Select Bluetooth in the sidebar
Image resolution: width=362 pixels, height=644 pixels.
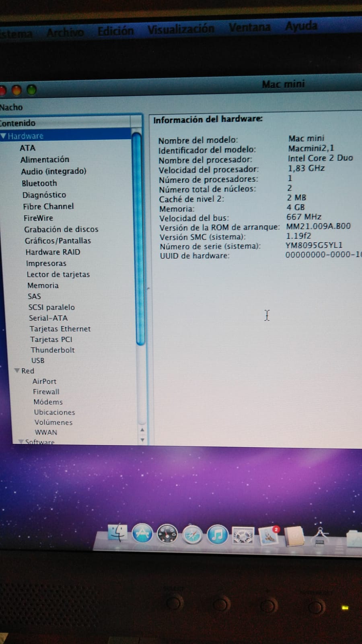pyautogui.click(x=39, y=183)
